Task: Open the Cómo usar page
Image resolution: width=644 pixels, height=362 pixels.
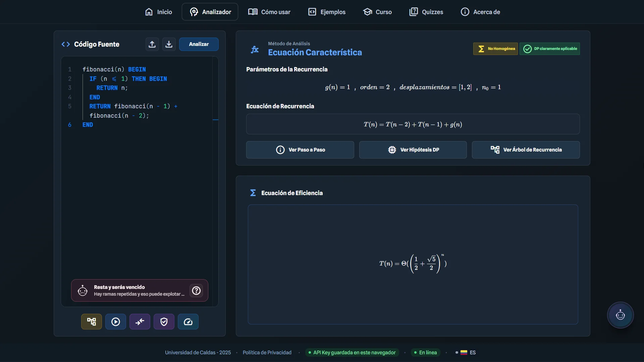Action: pyautogui.click(x=269, y=12)
